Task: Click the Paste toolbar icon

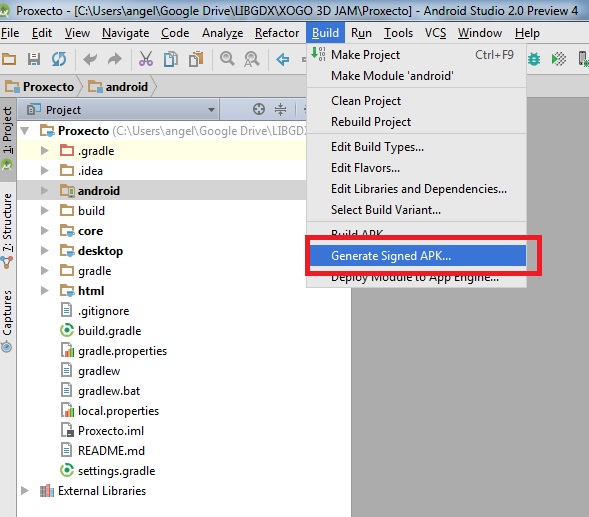Action: 196,59
